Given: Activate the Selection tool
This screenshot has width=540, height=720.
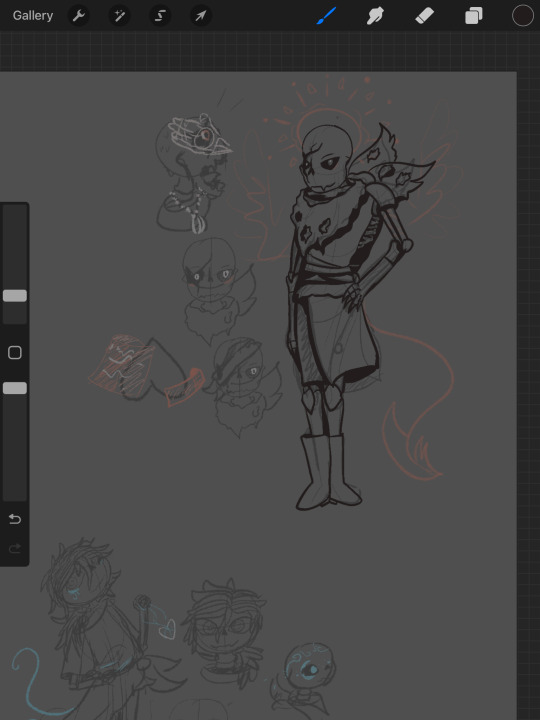Looking at the screenshot, I should click(x=160, y=16).
